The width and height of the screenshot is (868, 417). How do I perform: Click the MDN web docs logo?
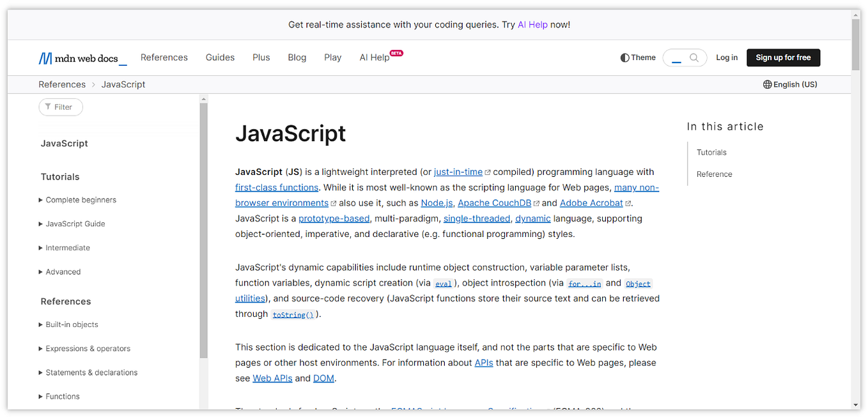click(82, 58)
